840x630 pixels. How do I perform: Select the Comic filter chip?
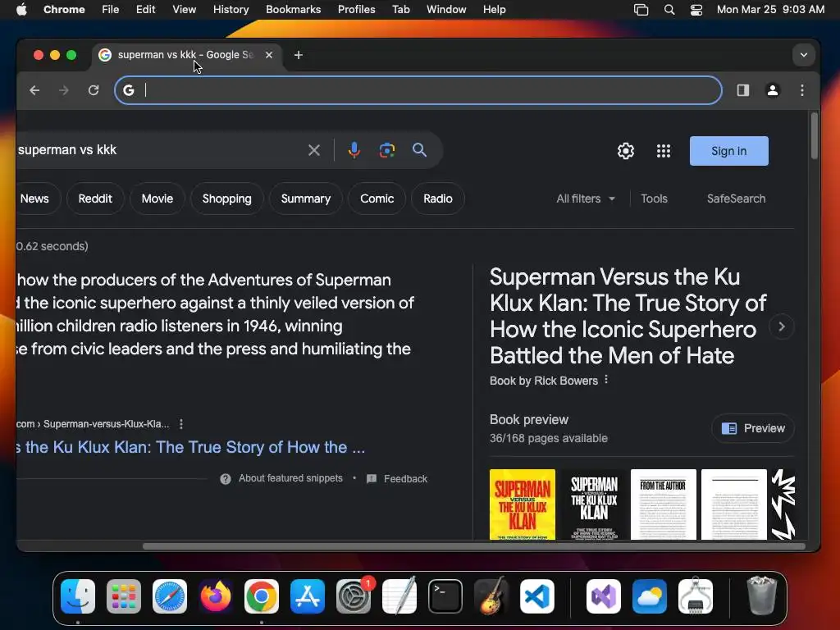377,199
